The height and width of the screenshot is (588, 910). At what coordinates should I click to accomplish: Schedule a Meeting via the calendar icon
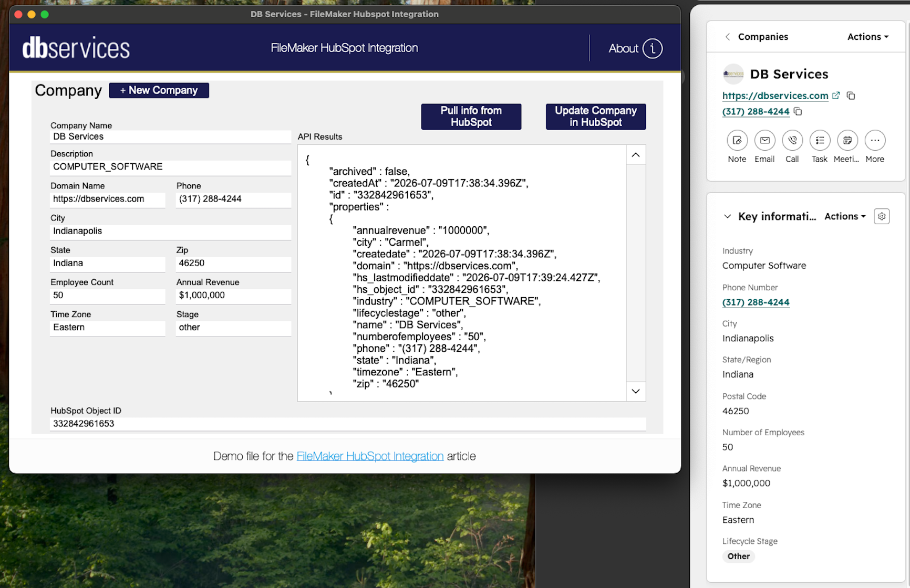coord(847,140)
